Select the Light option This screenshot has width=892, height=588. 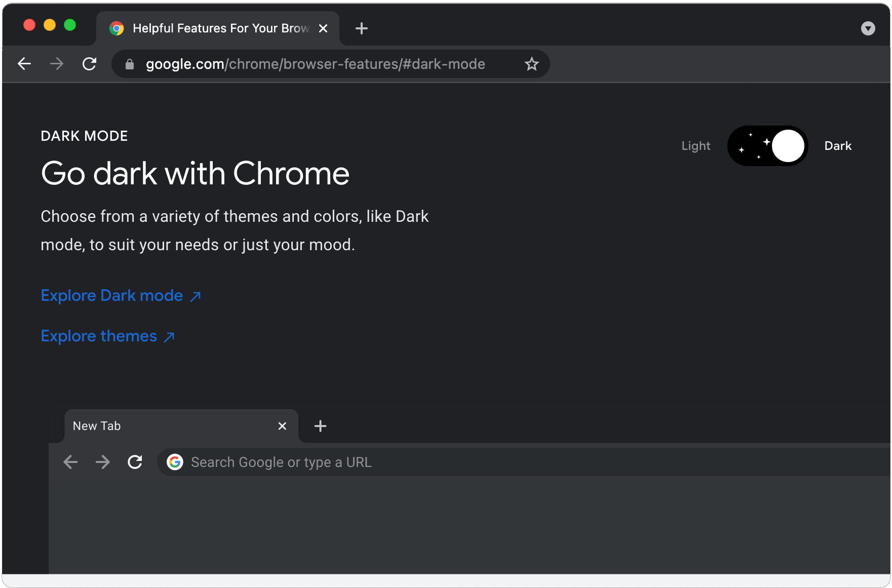coord(696,146)
